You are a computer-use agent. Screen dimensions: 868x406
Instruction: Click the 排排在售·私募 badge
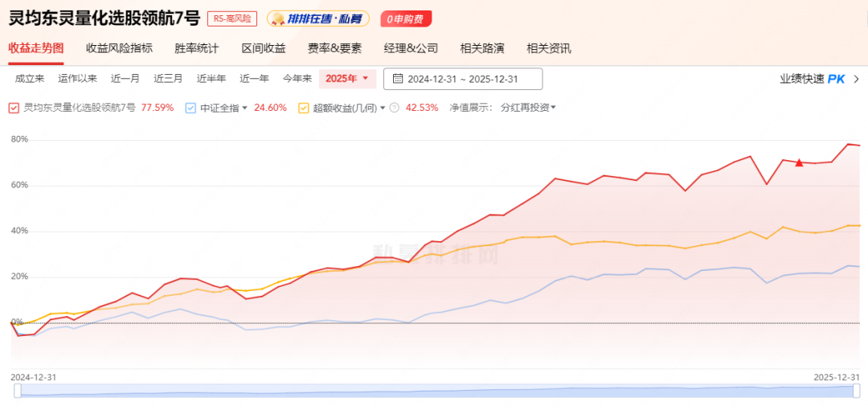click(x=318, y=18)
